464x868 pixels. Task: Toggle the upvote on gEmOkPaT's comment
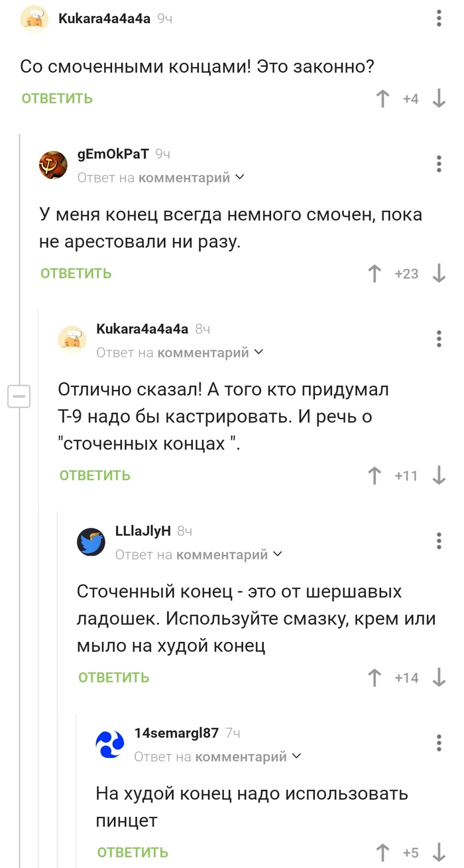375,273
